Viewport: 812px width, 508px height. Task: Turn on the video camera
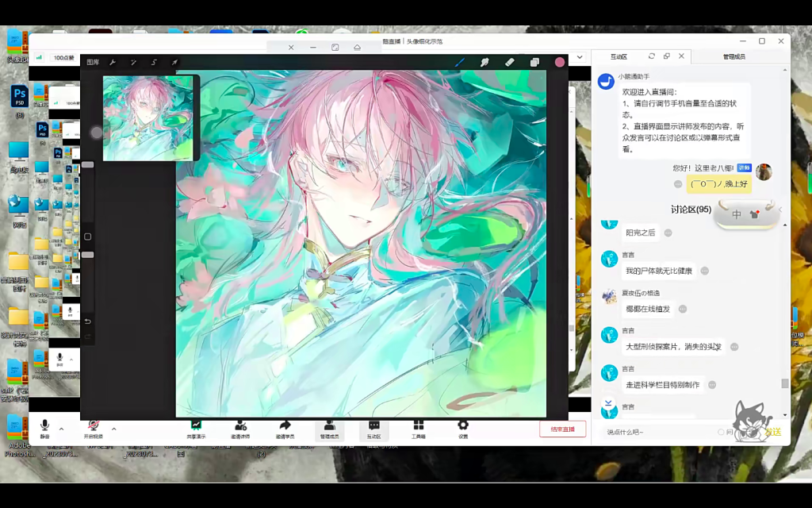click(x=94, y=427)
